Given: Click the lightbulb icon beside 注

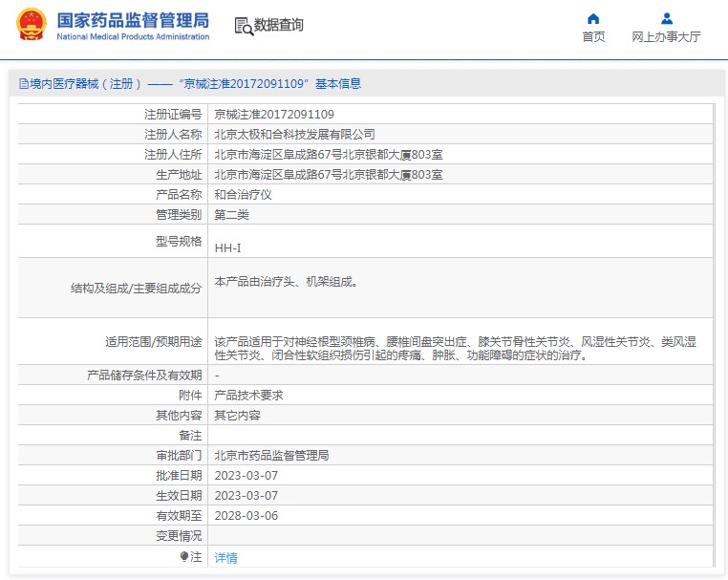Looking at the screenshot, I should point(183,556).
